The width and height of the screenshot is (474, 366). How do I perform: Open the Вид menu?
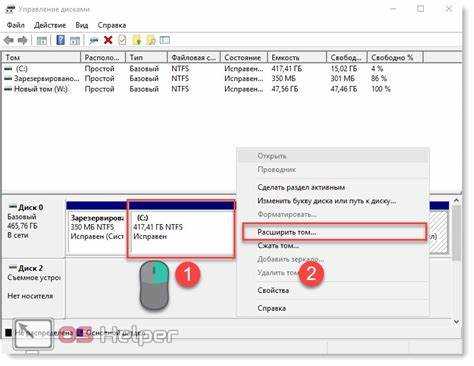click(82, 25)
